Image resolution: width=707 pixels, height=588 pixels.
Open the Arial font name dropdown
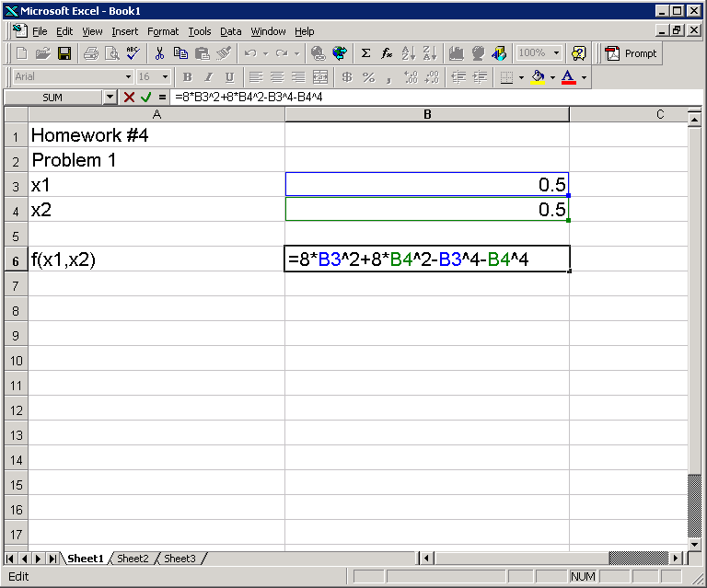(128, 77)
